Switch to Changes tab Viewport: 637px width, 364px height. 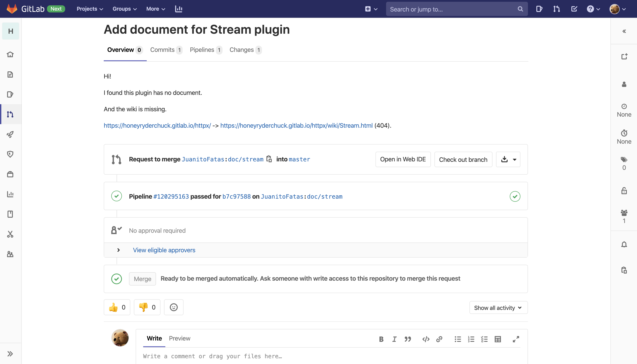pos(245,50)
